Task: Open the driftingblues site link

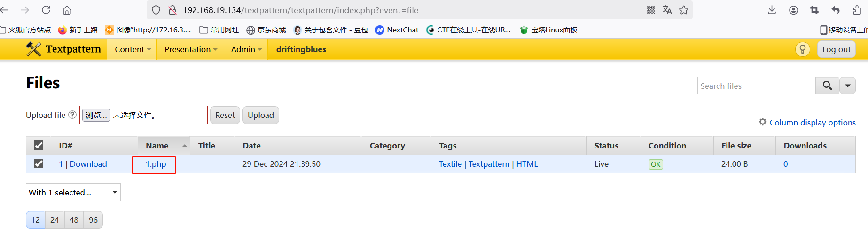Action: click(301, 49)
